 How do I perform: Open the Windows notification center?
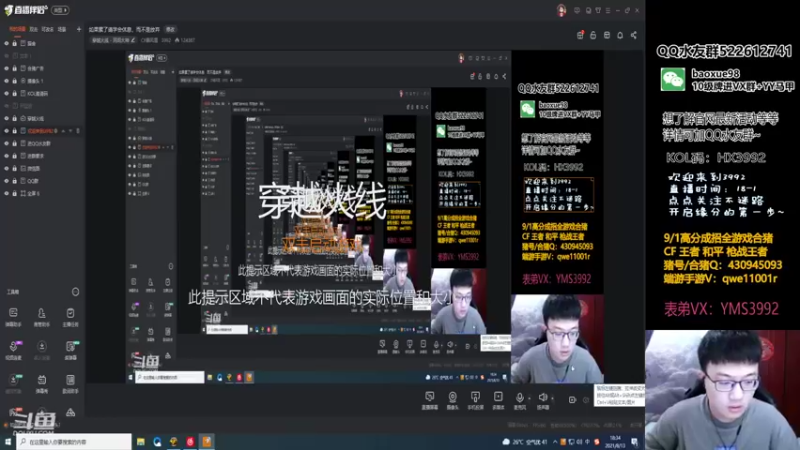[x=635, y=442]
